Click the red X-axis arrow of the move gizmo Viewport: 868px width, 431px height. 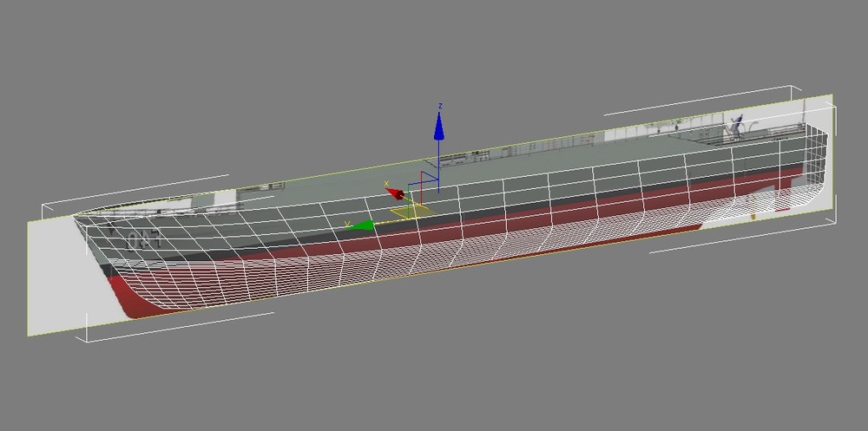coord(395,193)
